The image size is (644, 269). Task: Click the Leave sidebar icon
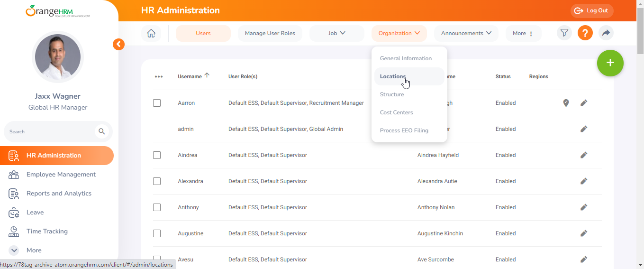[x=14, y=213]
